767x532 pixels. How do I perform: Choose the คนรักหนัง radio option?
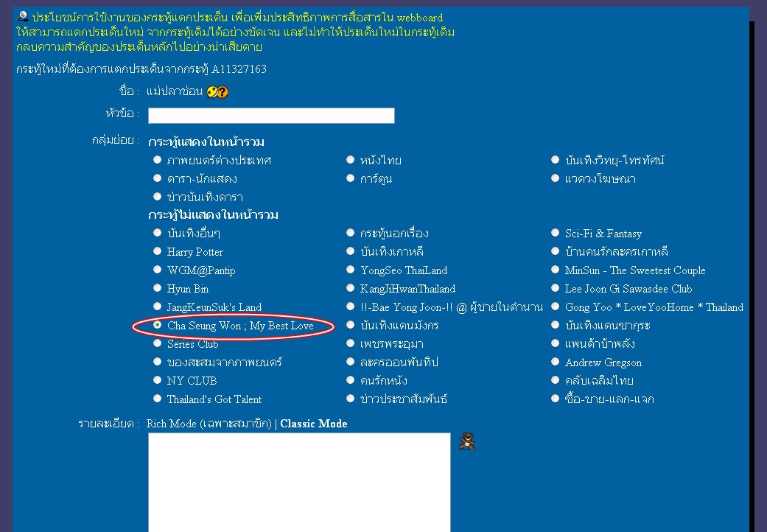tap(350, 380)
